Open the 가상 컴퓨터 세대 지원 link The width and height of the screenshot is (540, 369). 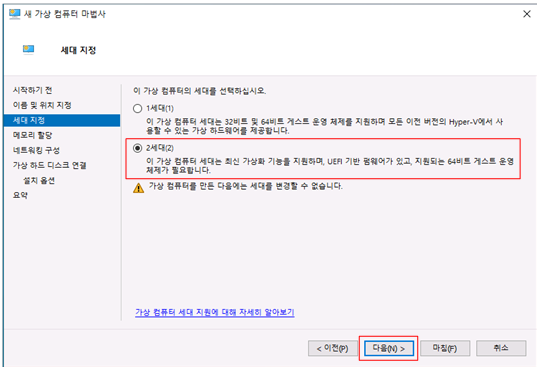(x=215, y=312)
